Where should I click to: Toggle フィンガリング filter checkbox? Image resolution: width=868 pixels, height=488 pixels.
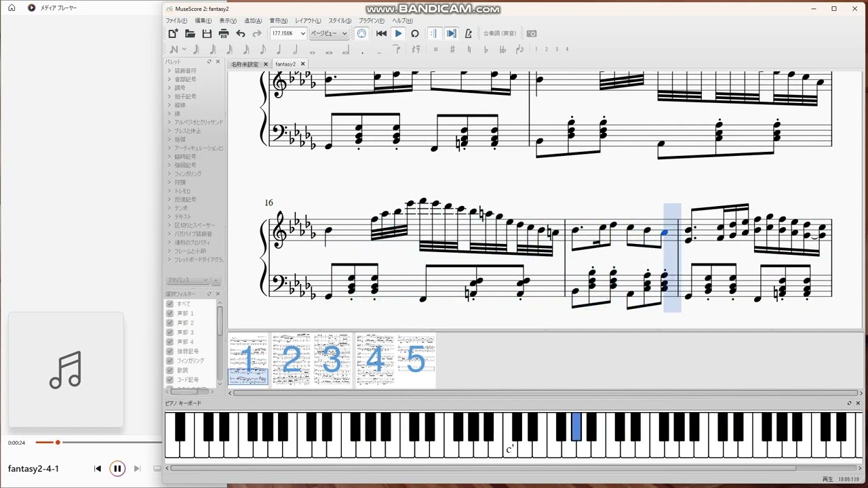point(170,361)
